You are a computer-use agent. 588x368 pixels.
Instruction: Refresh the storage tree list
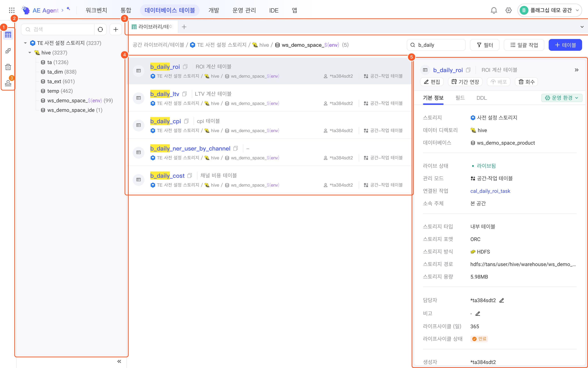[100, 29]
